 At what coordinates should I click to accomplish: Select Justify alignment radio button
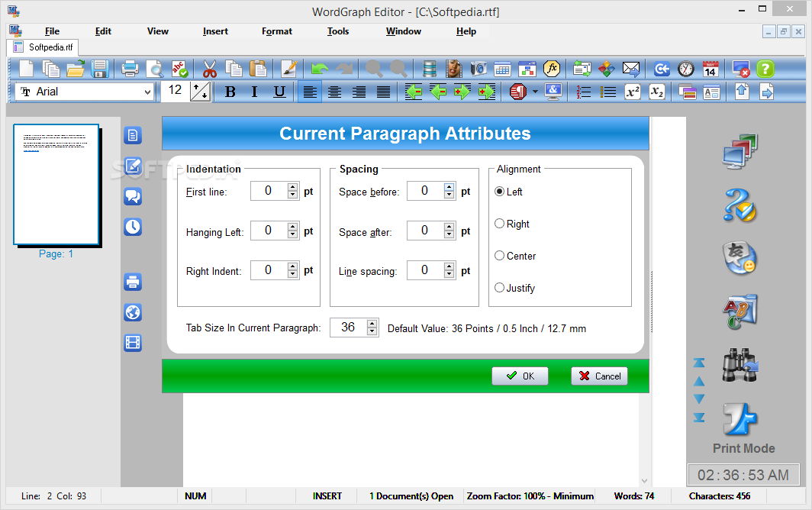tap(499, 288)
